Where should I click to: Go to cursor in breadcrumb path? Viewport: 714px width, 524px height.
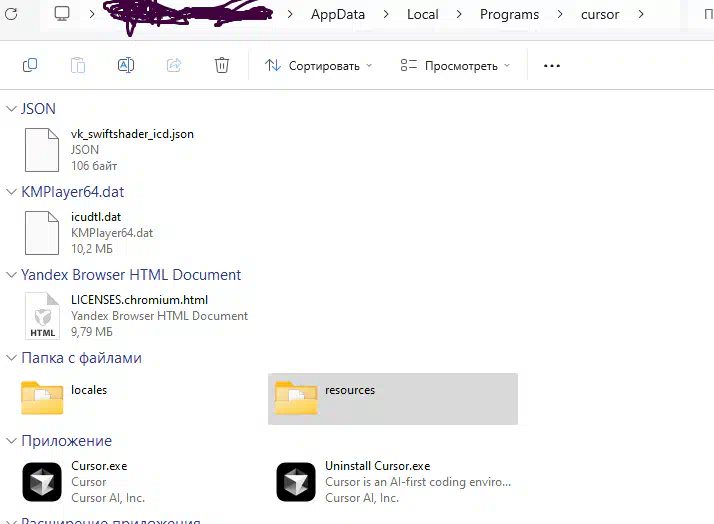600,15
